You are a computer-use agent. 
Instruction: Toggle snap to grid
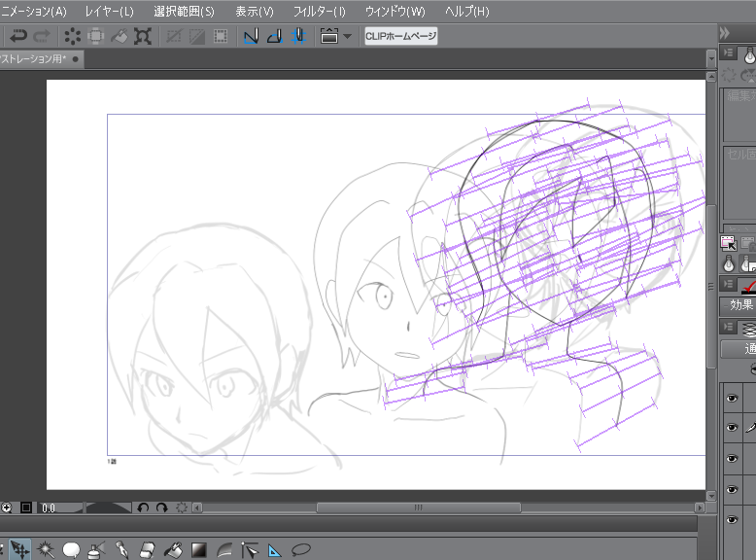point(298,36)
